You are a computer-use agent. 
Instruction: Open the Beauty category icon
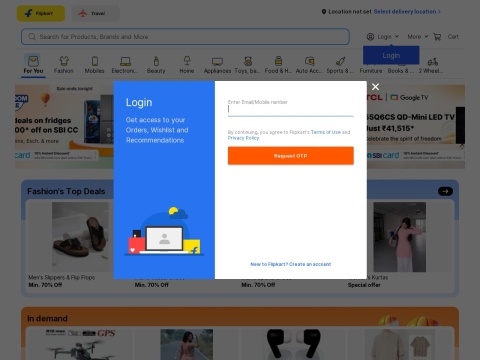(x=156, y=61)
